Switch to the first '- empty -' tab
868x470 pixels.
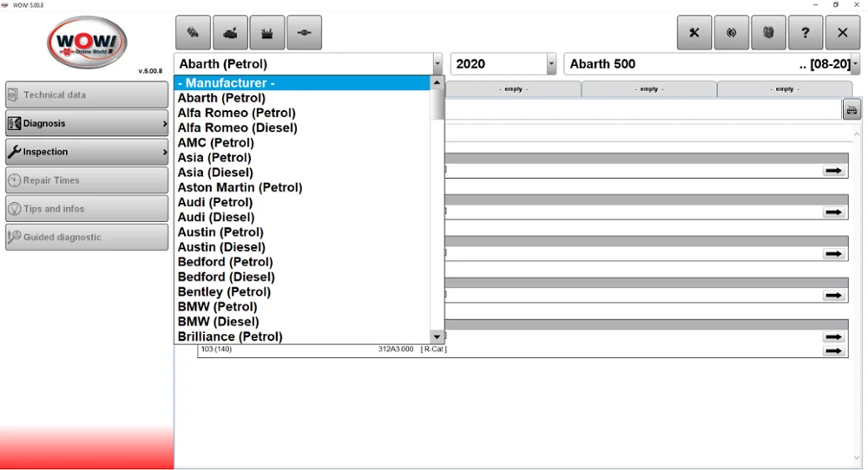coord(513,89)
